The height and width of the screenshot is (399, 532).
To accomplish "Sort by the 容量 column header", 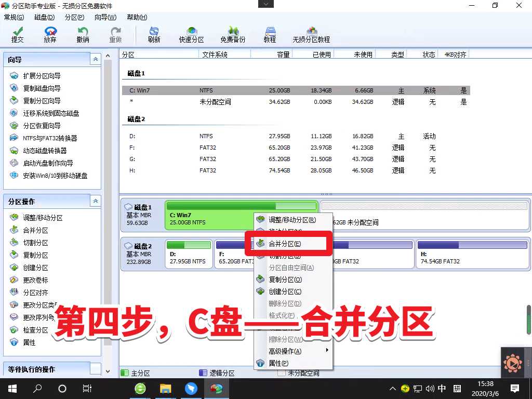I will click(271, 55).
